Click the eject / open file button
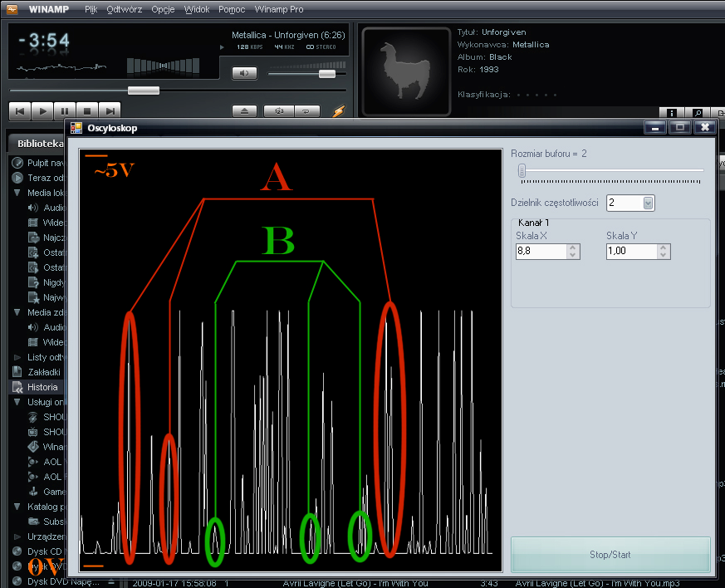 tap(244, 111)
